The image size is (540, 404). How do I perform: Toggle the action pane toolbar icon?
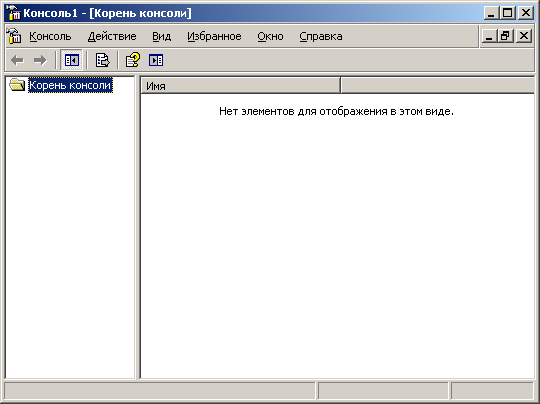tap(156, 60)
